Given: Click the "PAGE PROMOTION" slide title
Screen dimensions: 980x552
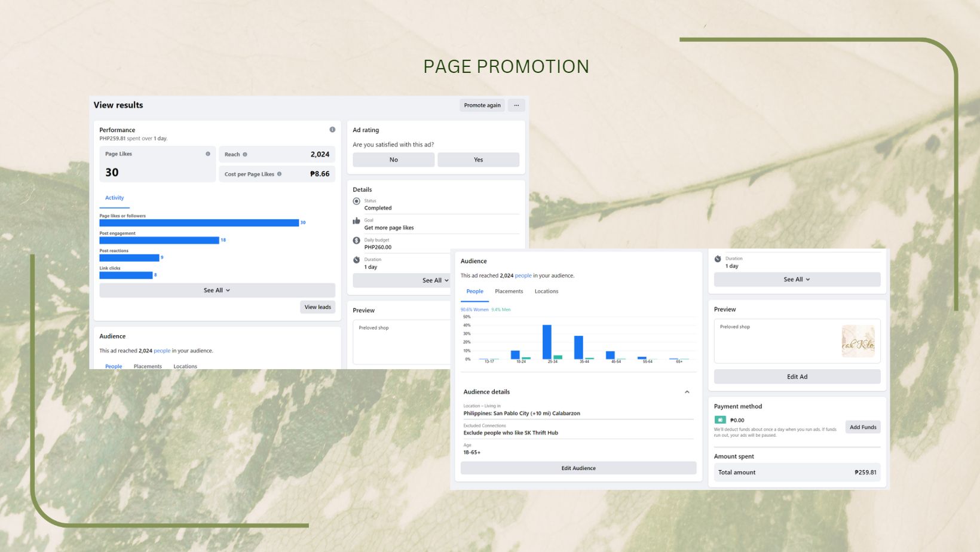Looking at the screenshot, I should (x=506, y=66).
